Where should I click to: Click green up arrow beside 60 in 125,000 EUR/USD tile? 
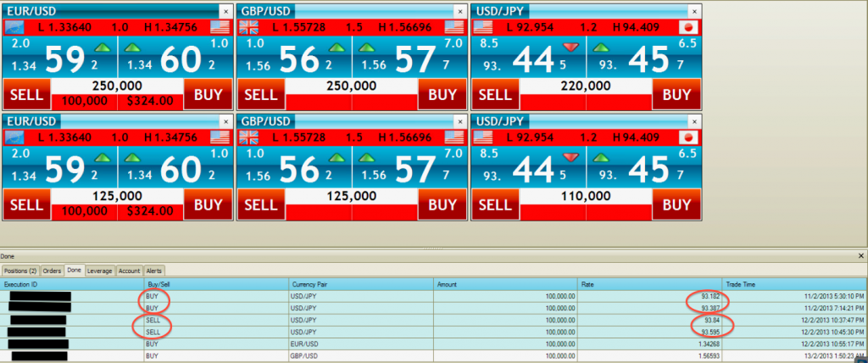pos(134,158)
